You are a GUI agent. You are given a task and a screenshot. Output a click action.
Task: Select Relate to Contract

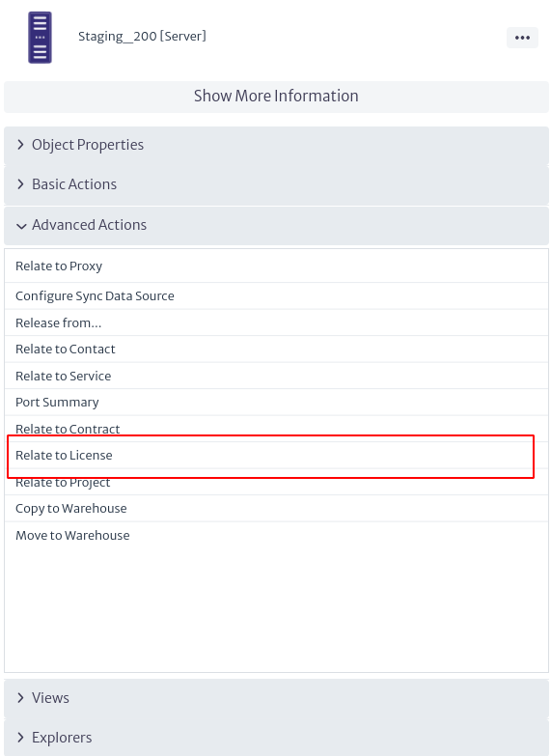click(x=276, y=429)
